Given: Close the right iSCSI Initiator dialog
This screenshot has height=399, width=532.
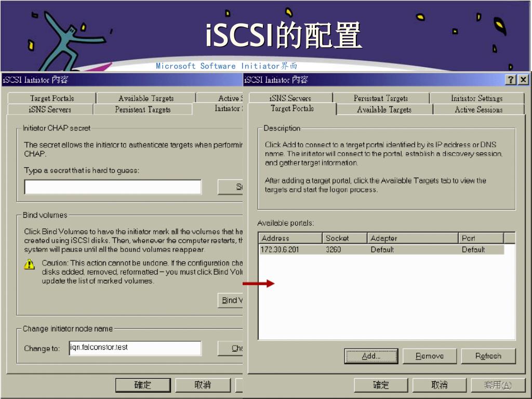Looking at the screenshot, I should [523, 79].
